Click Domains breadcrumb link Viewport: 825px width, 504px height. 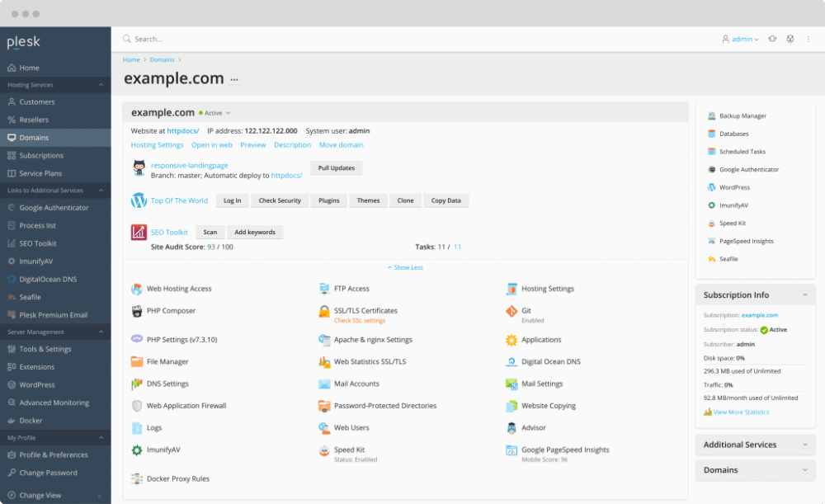point(162,60)
